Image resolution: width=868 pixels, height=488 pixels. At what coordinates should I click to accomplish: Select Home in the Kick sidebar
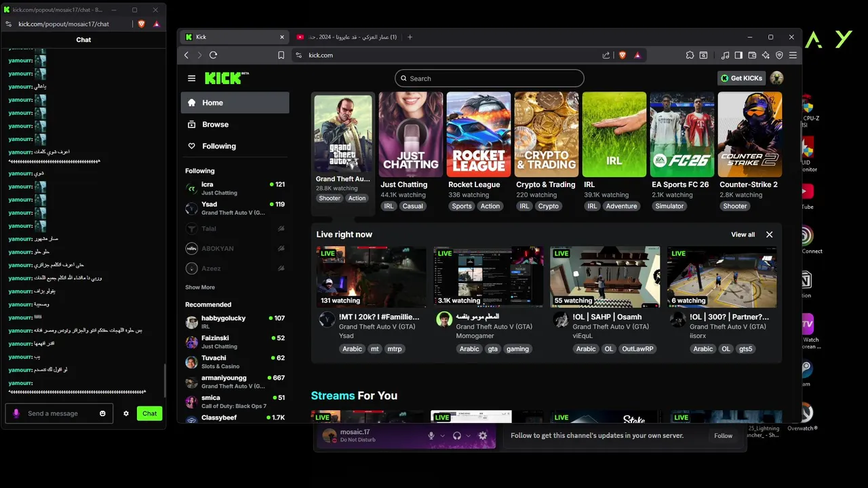(235, 102)
